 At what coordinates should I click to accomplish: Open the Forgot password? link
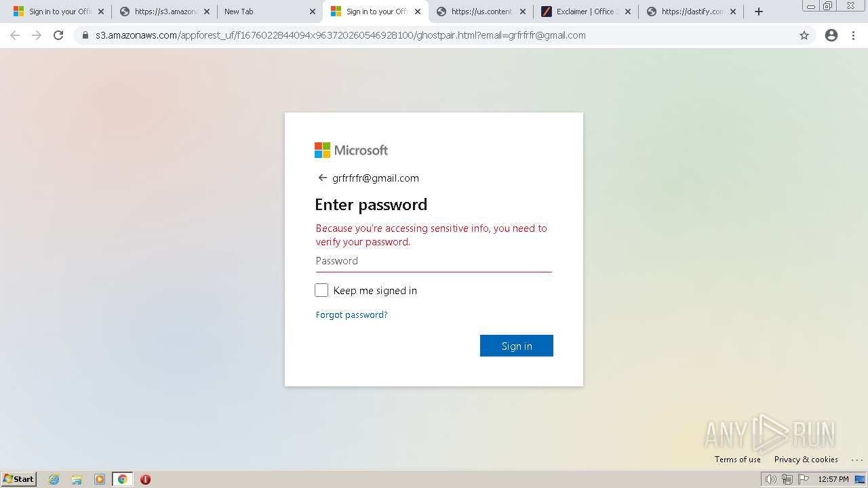(x=351, y=314)
